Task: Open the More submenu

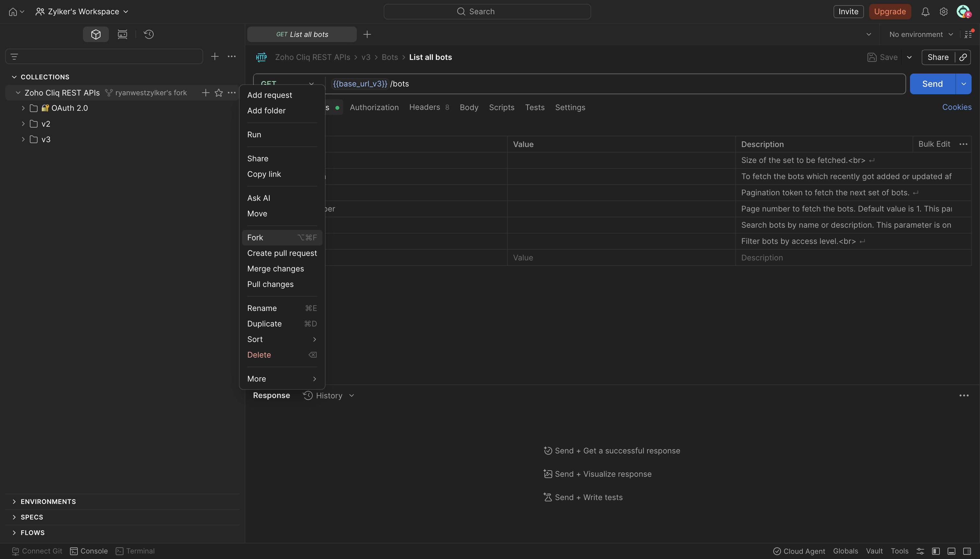Action: (282, 379)
